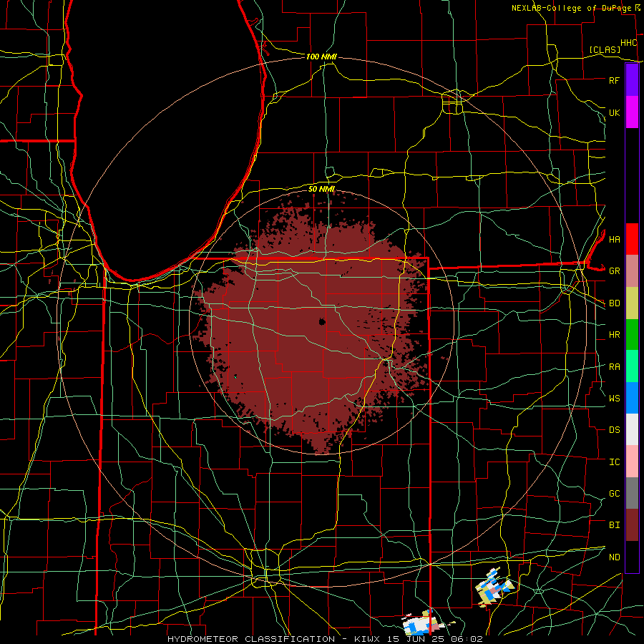Click the 'HHC' product label
644x644 pixels.
[x=628, y=43]
